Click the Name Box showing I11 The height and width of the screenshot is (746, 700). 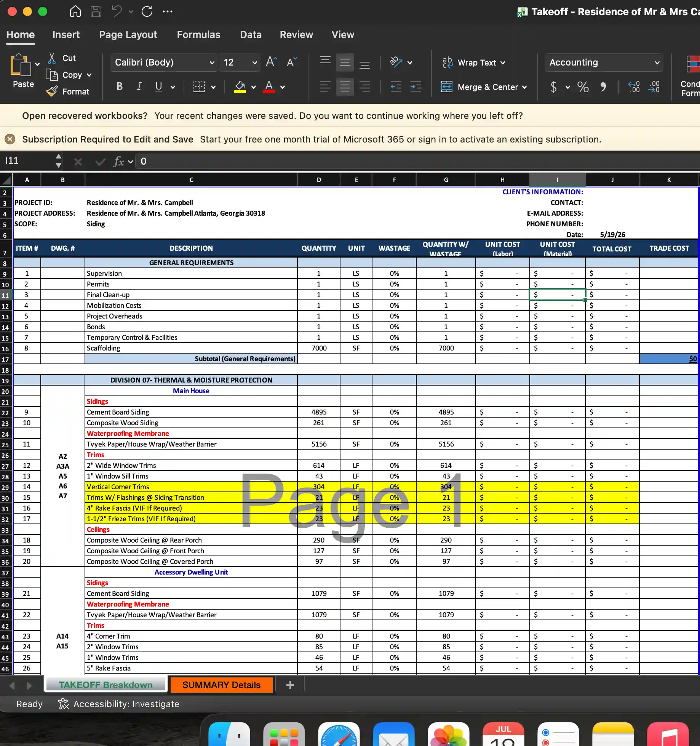click(29, 161)
